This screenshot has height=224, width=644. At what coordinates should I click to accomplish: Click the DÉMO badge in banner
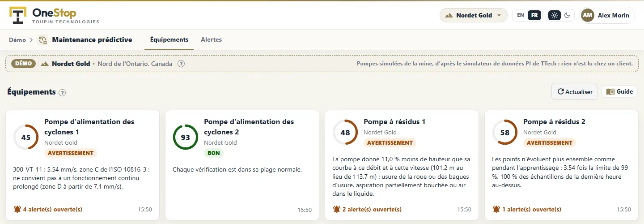click(24, 64)
